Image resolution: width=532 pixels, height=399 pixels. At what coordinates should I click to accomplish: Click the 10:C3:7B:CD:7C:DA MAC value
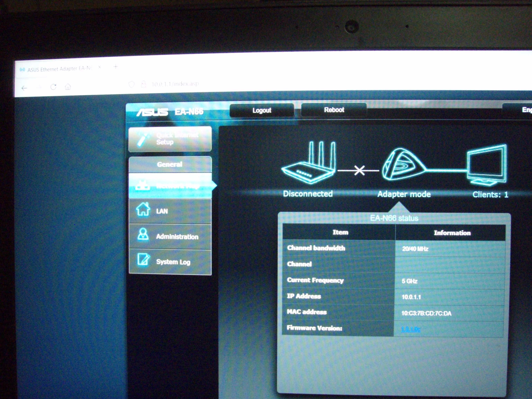point(426,313)
